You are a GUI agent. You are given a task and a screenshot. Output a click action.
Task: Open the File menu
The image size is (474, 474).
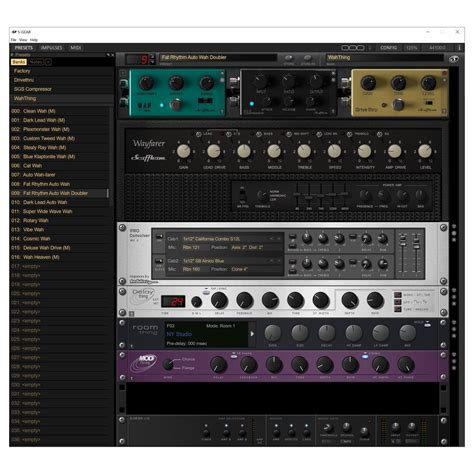coord(13,40)
